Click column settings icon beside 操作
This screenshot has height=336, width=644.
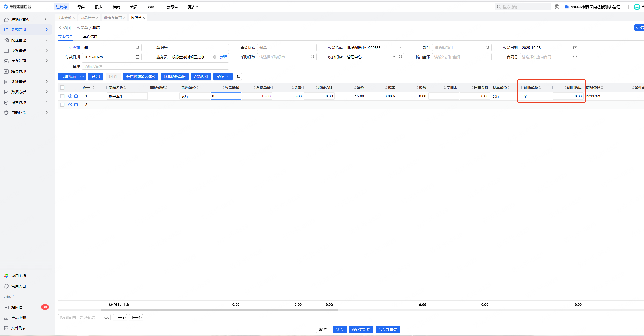click(238, 76)
